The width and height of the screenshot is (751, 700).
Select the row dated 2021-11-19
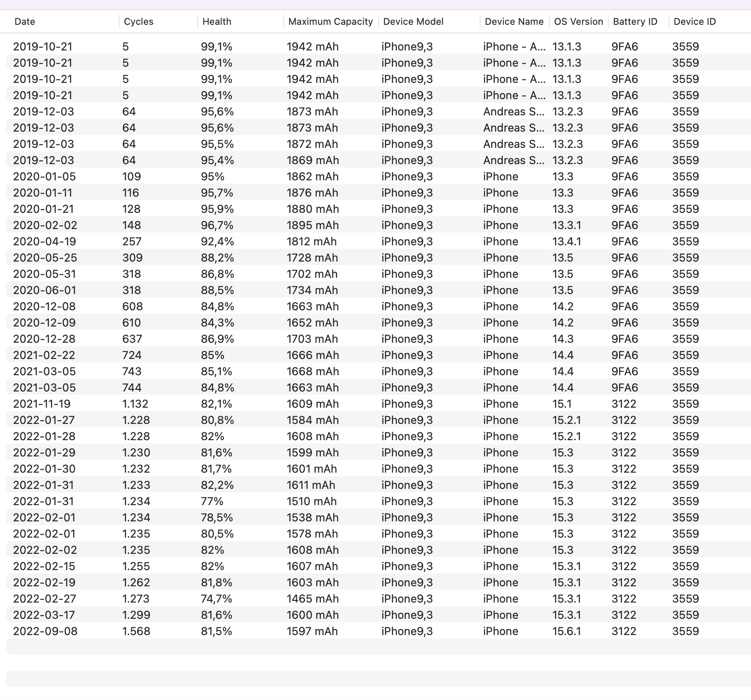[x=378, y=404]
